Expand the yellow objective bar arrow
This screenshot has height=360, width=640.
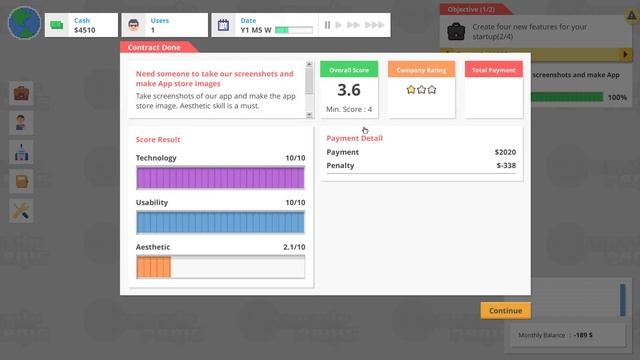(x=625, y=54)
